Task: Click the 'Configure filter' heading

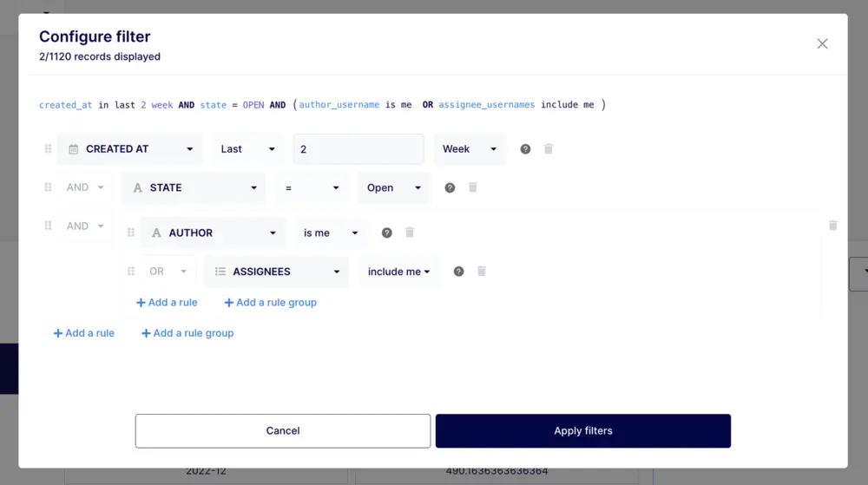Action: click(95, 36)
